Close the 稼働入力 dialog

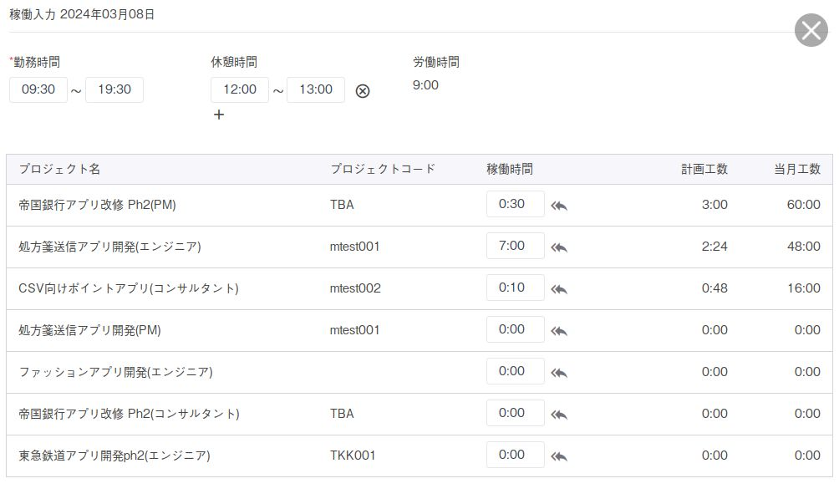pyautogui.click(x=811, y=31)
